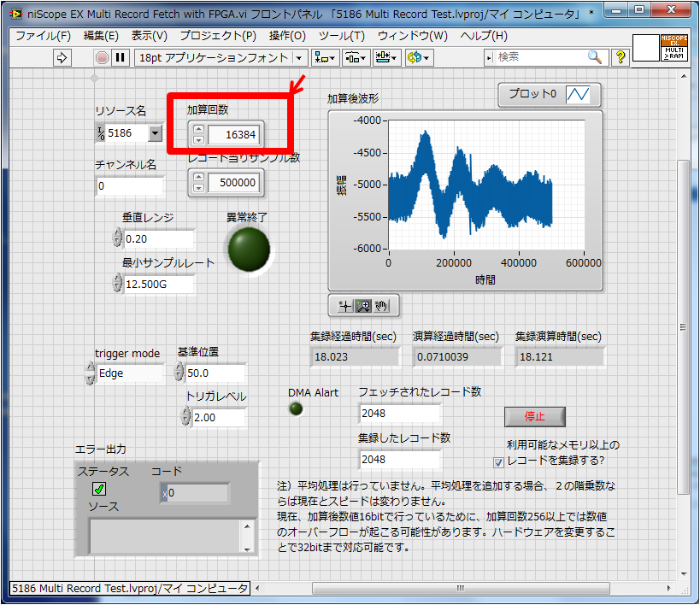Click the トリガレベル 2.00 field

point(219,418)
